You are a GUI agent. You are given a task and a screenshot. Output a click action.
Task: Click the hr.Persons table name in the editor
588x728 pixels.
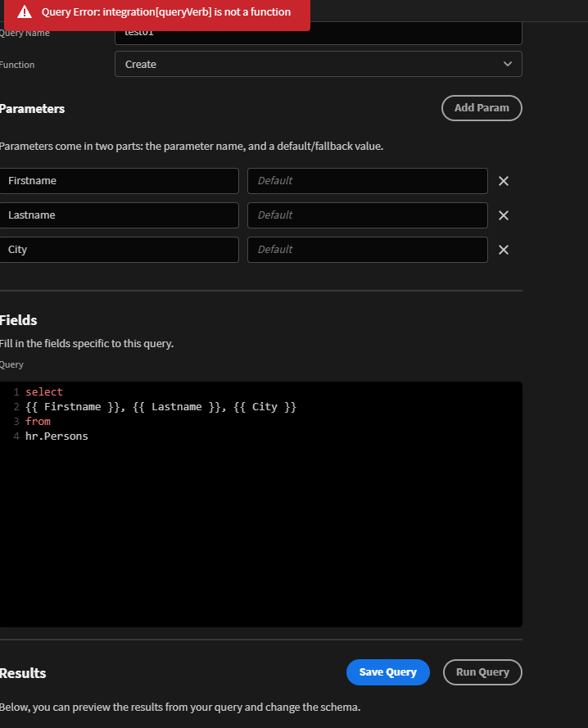(x=56, y=436)
